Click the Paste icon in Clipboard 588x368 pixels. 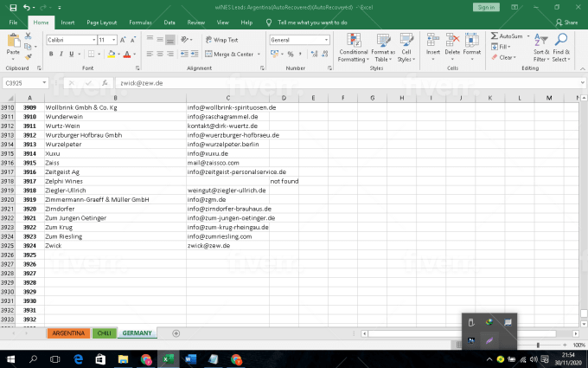pos(13,42)
